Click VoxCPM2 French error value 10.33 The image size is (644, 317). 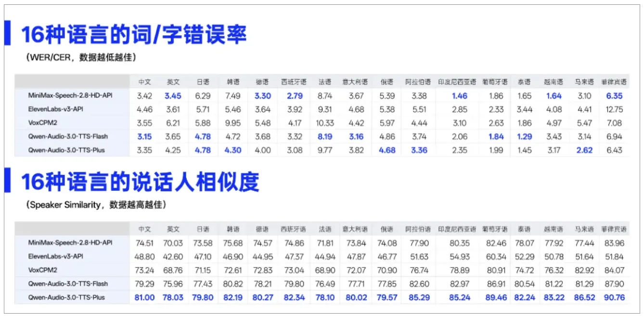pyautogui.click(x=325, y=123)
